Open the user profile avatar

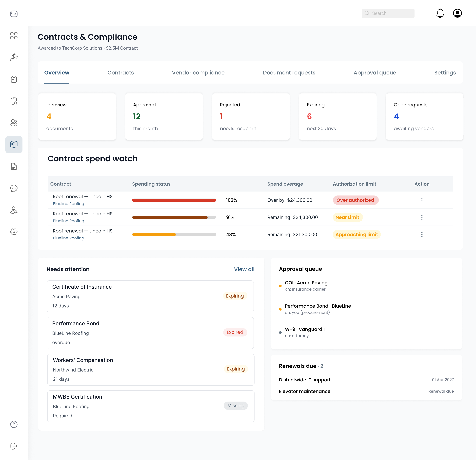click(457, 13)
